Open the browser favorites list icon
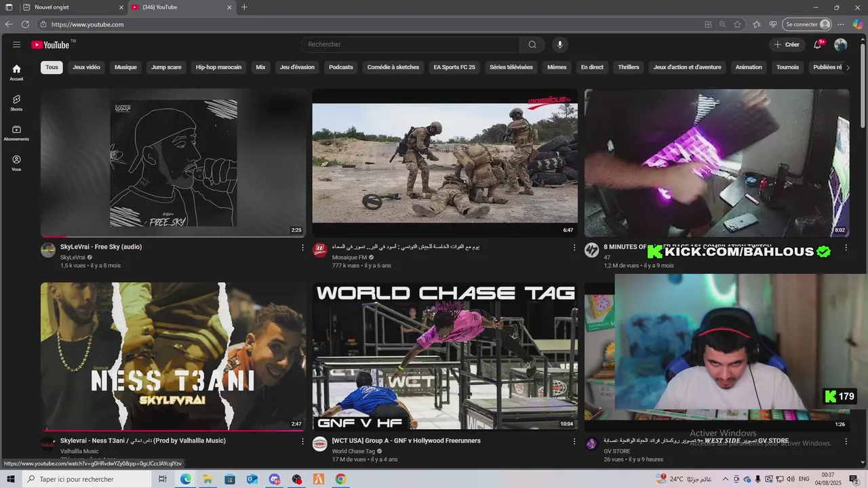Screen dimensions: 868x488 [x=757, y=24]
